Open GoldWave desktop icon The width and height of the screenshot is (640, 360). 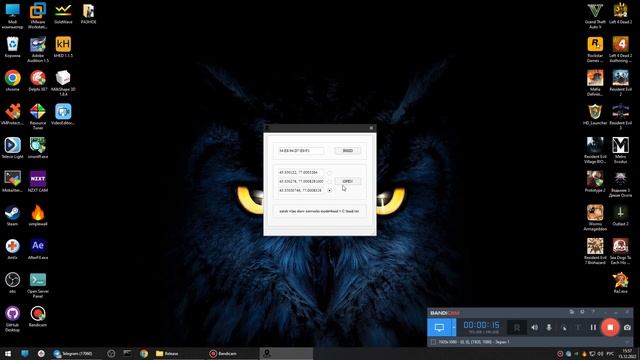[63, 13]
